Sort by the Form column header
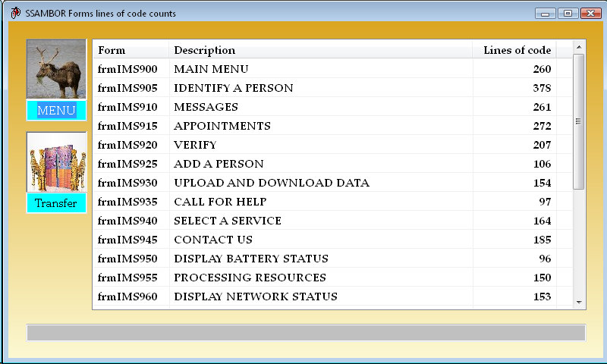The image size is (607, 364). pyautogui.click(x=131, y=50)
